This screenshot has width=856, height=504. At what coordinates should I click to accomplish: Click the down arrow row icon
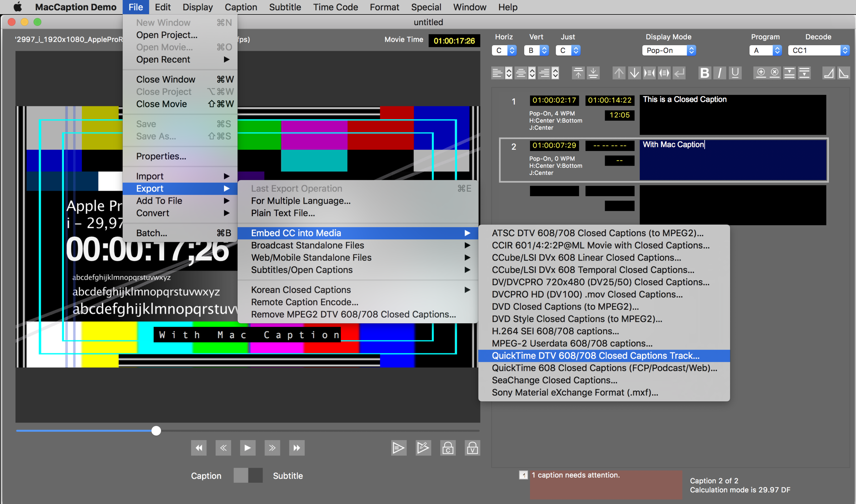click(x=634, y=73)
